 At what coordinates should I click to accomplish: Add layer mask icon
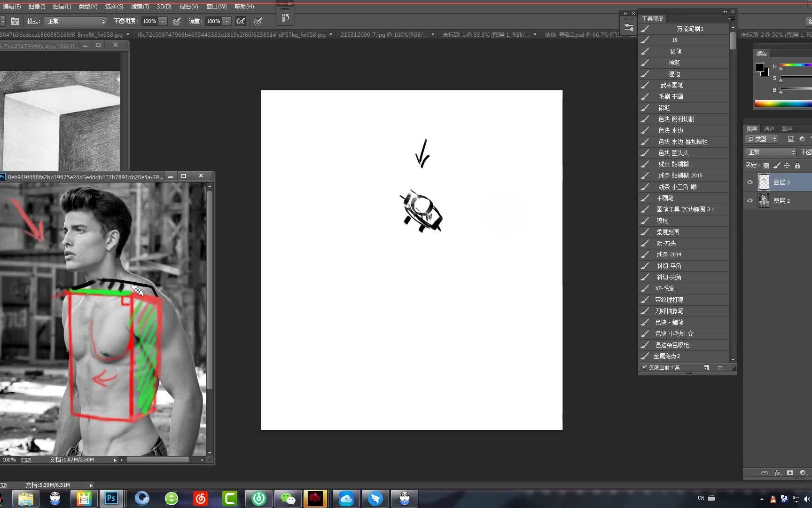coord(790,473)
